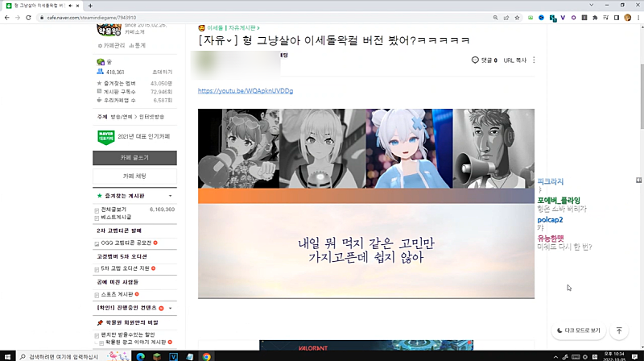Click the zoom magnifier icon in address bar

[495, 18]
